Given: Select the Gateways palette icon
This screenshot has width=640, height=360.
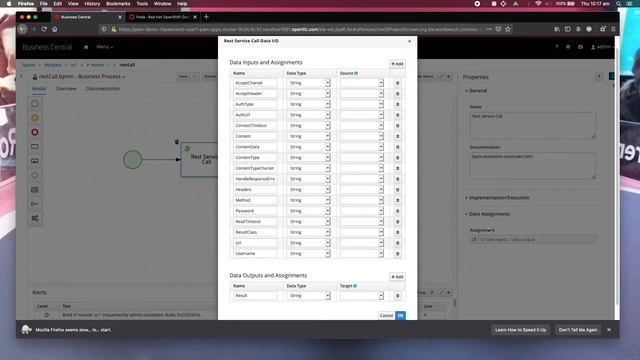Looking at the screenshot, I should point(35,175).
